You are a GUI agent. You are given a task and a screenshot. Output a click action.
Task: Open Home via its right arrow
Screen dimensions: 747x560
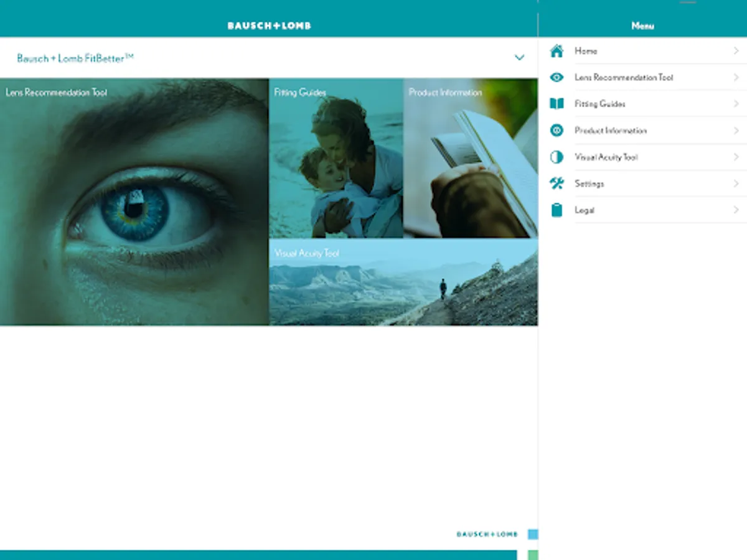[x=736, y=51]
